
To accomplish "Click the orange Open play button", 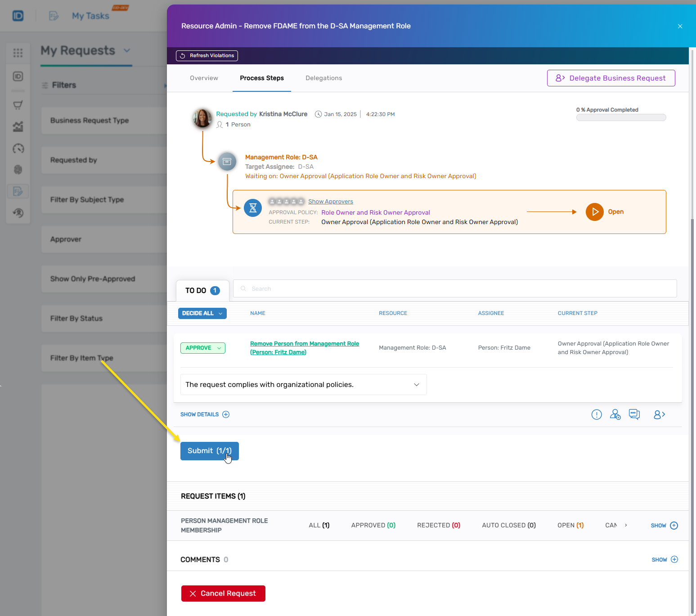I will (x=594, y=212).
